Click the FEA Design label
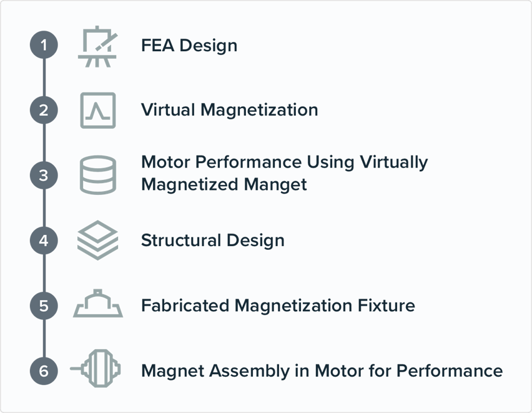The width and height of the screenshot is (532, 413). point(189,45)
